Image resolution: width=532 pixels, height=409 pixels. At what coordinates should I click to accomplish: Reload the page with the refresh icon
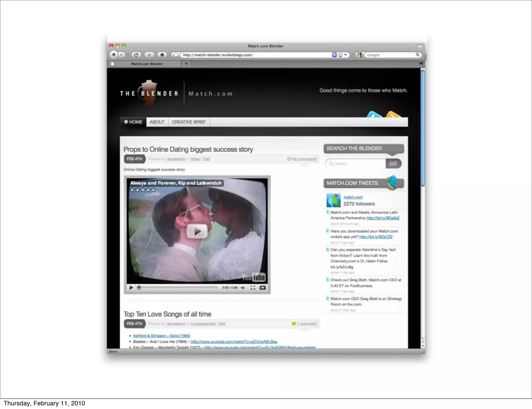point(136,55)
